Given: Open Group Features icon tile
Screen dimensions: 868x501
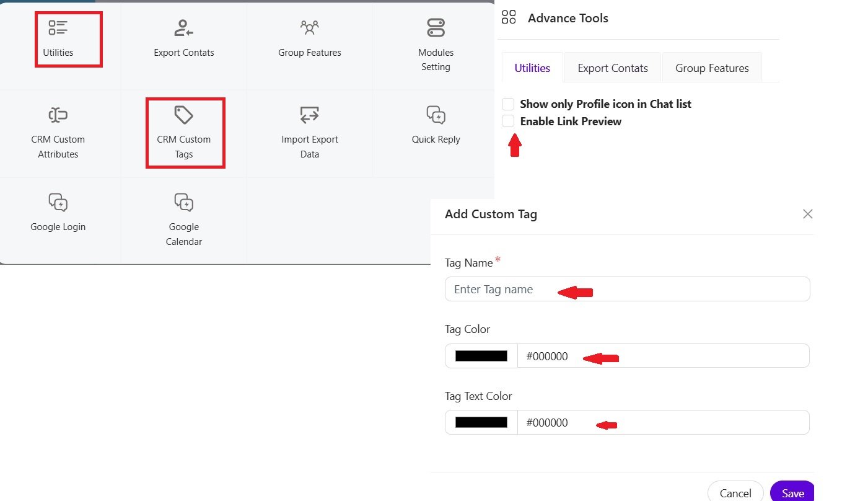Looking at the screenshot, I should click(x=309, y=28).
